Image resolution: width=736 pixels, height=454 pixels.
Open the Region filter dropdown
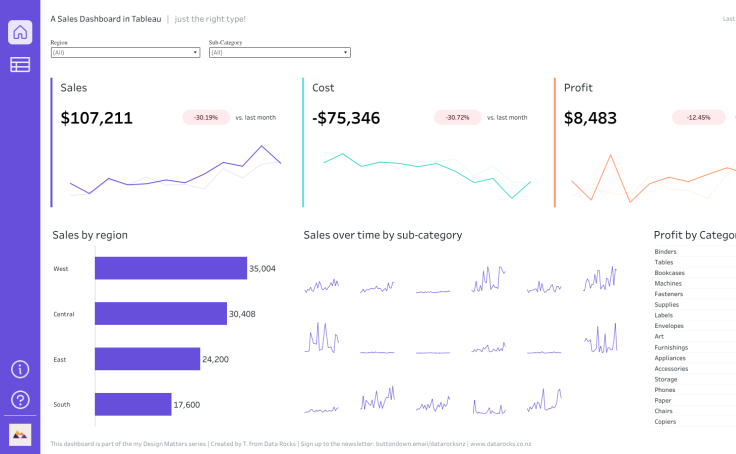(125, 52)
